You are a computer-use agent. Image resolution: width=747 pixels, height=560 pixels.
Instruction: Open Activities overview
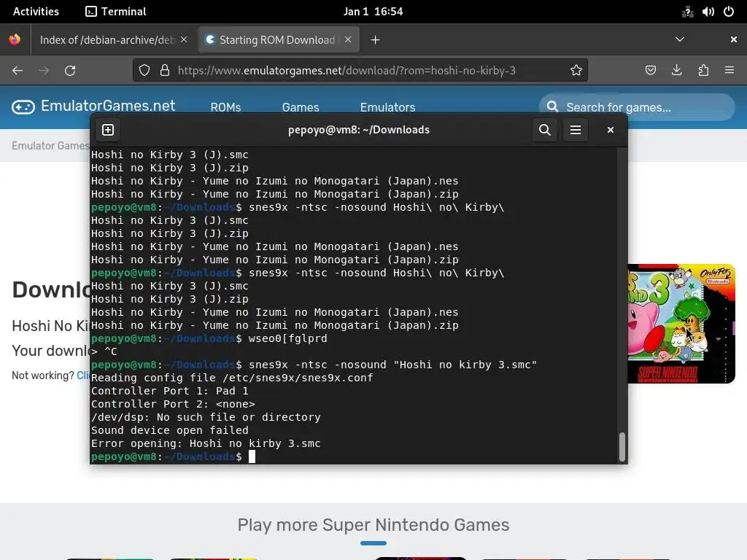tap(36, 12)
